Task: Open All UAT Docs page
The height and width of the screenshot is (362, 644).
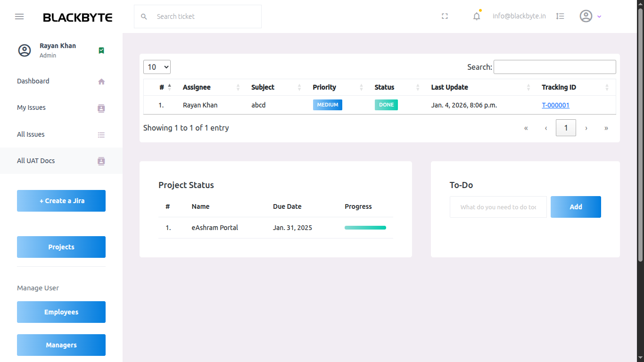Action: (x=61, y=161)
